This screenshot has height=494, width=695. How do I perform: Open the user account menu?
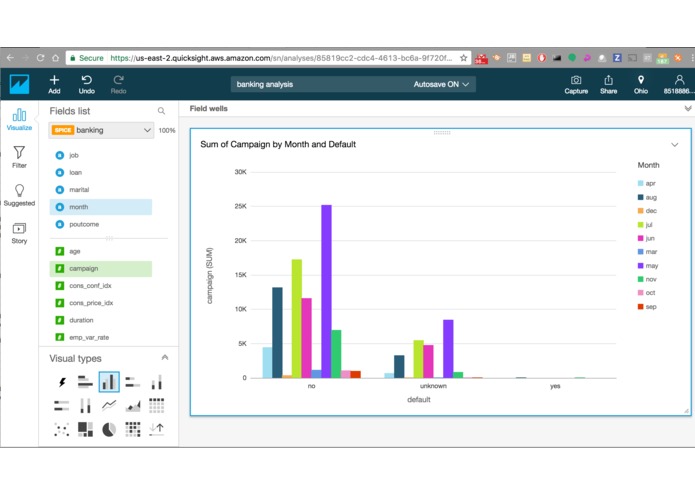(679, 84)
